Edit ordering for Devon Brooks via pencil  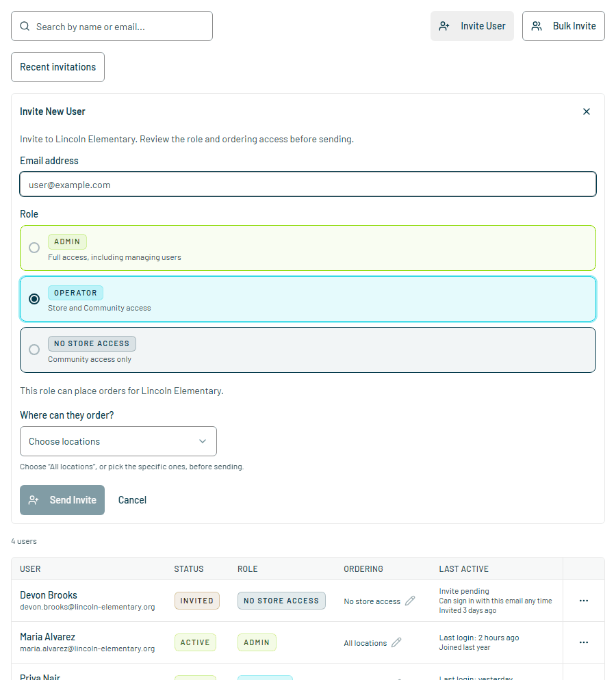[x=410, y=601]
